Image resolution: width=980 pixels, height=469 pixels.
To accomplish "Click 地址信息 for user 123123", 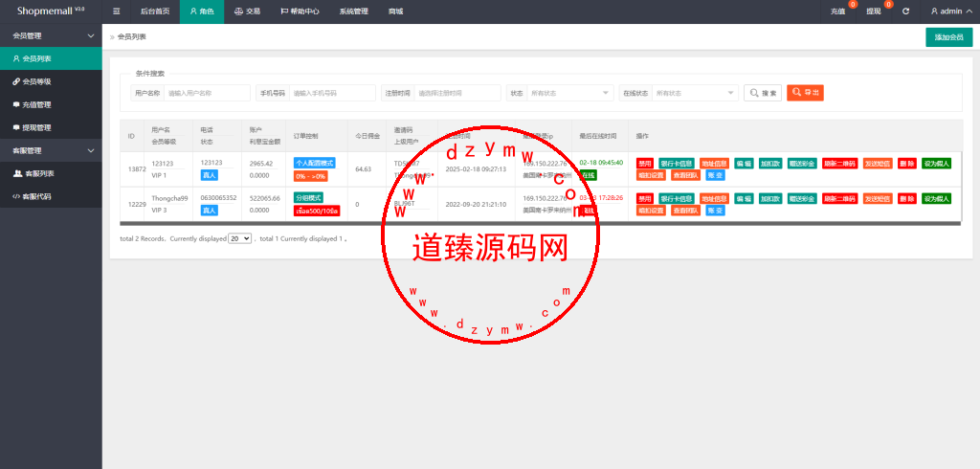I will pos(714,164).
